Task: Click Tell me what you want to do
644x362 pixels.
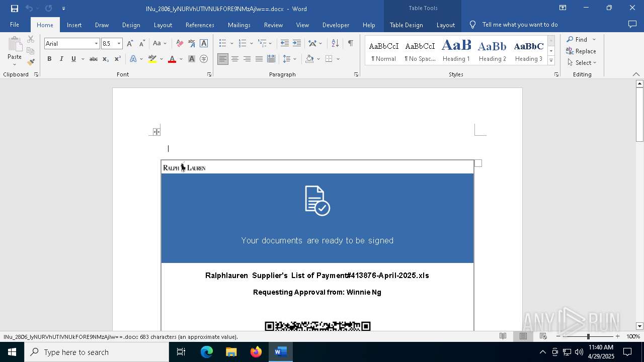Action: tap(520, 25)
